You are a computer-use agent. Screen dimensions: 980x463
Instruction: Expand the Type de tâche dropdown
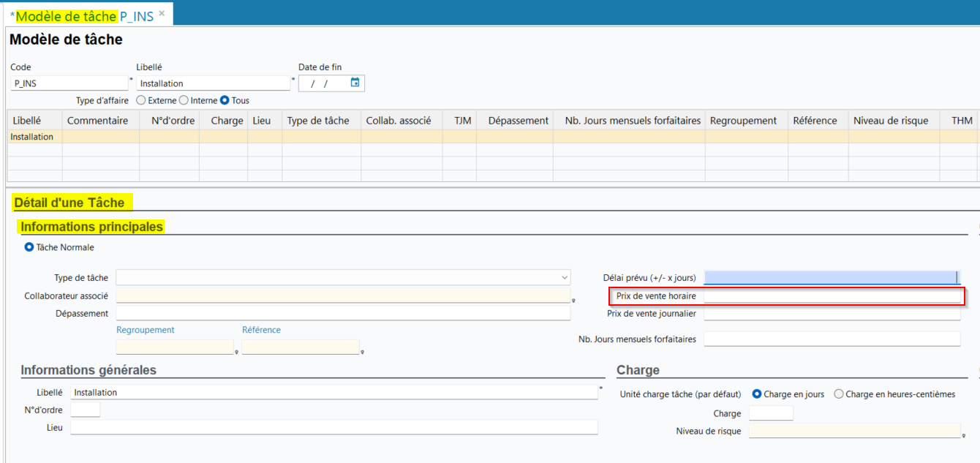(x=565, y=278)
